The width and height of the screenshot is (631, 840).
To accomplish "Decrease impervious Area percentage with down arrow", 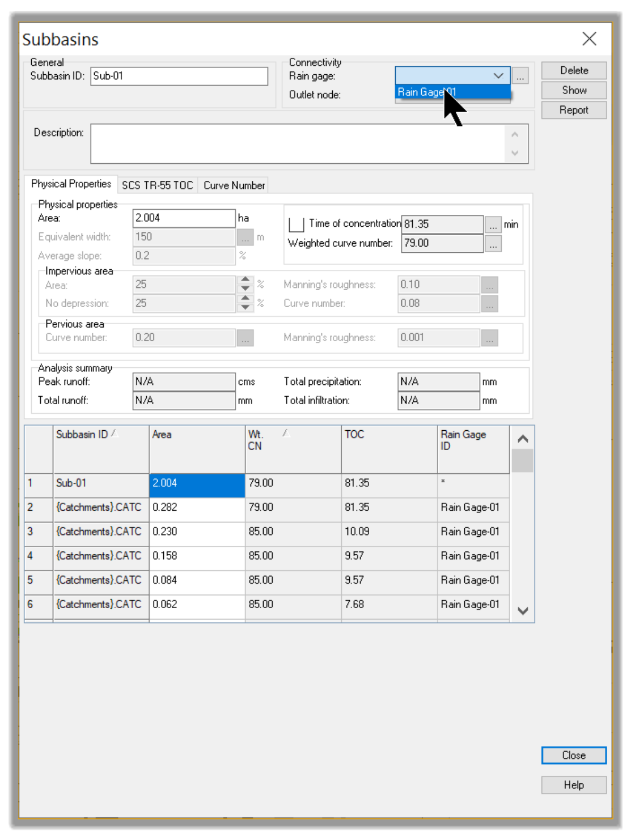I will click(245, 289).
